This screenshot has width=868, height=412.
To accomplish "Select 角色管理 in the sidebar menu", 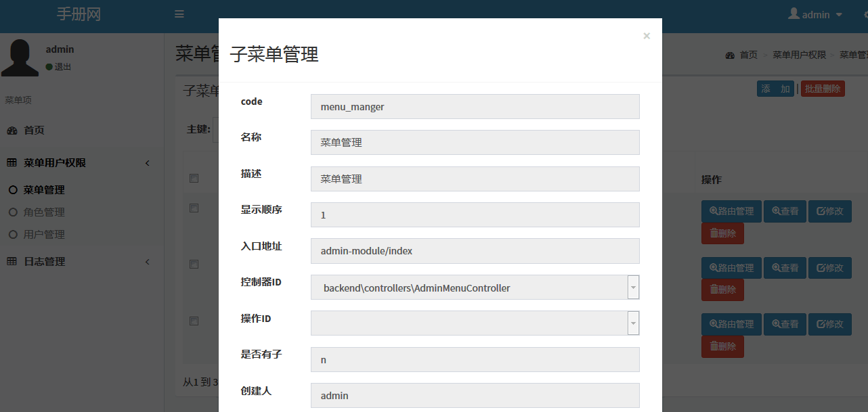I will pos(44,212).
